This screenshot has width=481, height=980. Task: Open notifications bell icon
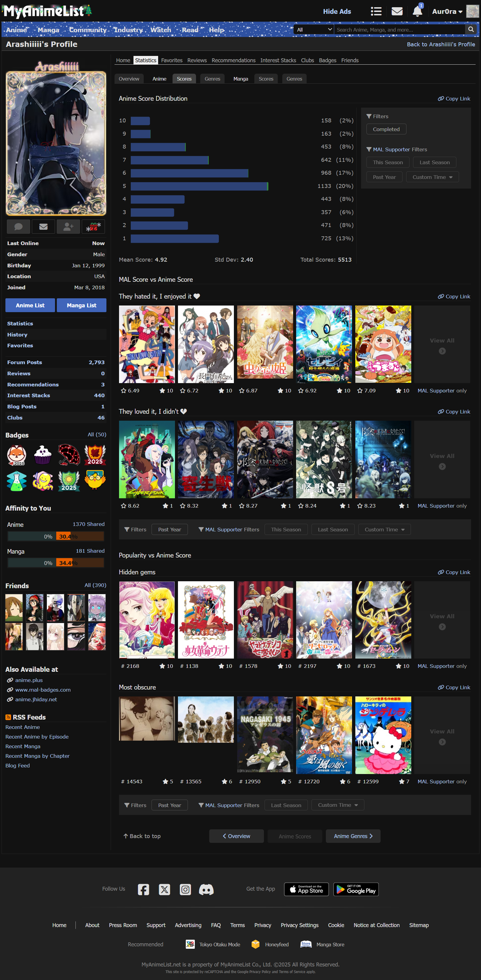(417, 11)
